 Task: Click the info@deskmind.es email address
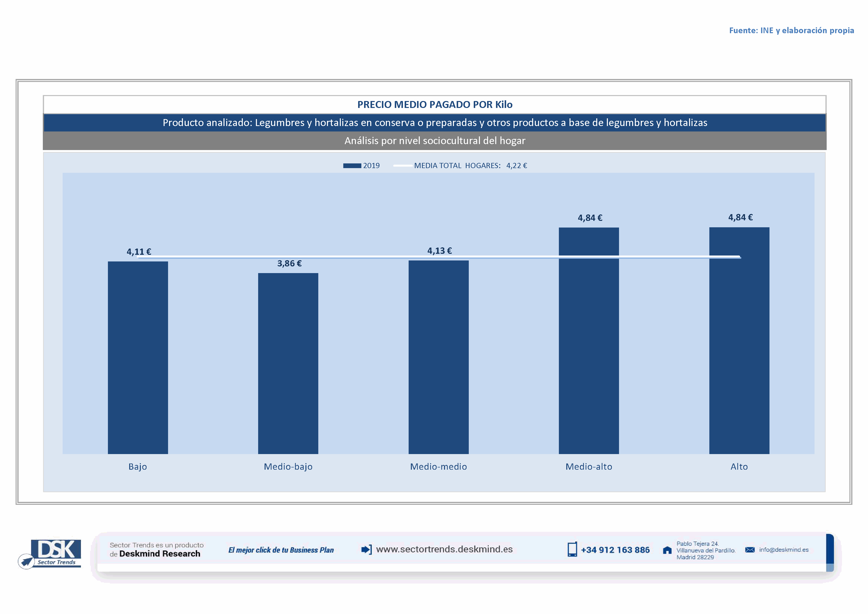tap(784, 550)
